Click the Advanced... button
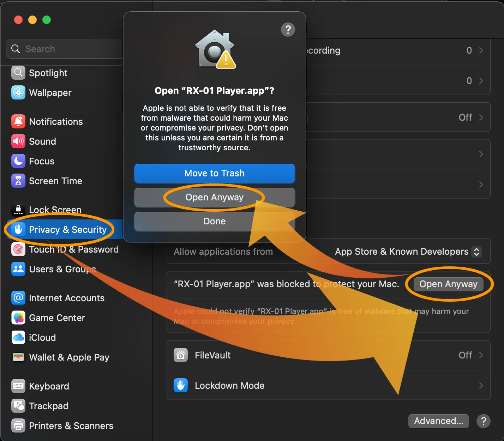 point(438,421)
